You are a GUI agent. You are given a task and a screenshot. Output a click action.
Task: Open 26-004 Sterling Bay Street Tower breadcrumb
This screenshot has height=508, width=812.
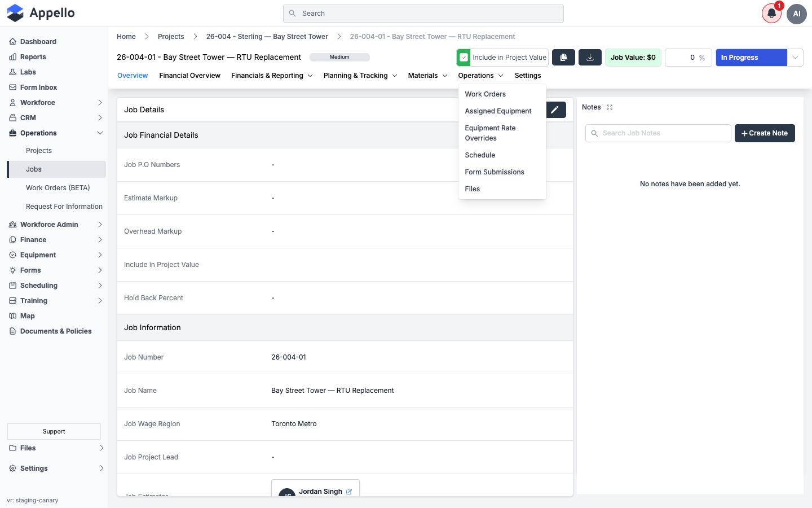click(x=267, y=37)
